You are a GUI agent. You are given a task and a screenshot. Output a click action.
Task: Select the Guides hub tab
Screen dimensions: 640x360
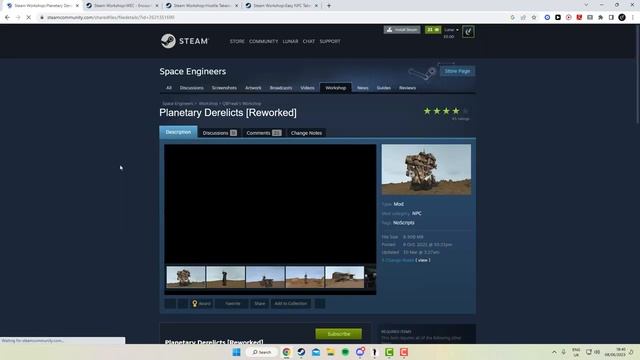[383, 88]
